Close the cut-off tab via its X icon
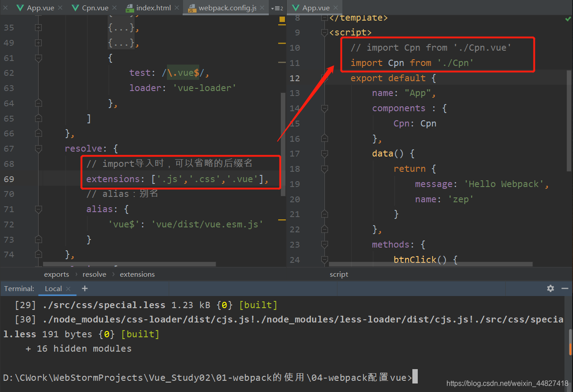This screenshot has width=573, height=392. pos(6,8)
